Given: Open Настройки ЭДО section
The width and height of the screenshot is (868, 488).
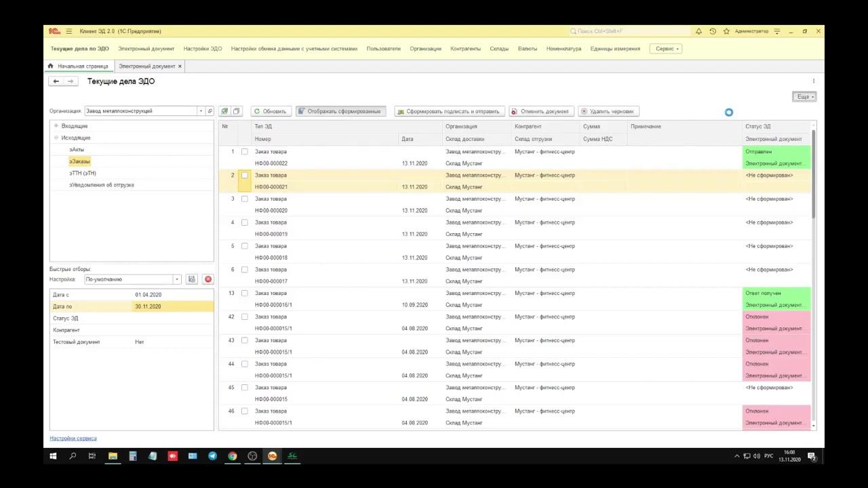Looking at the screenshot, I should click(x=203, y=49).
